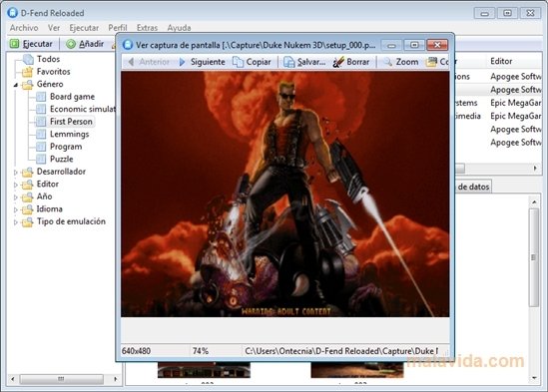This screenshot has width=548, height=392.
Task: Click the Tipo de emulación folder icon
Action: 27,221
